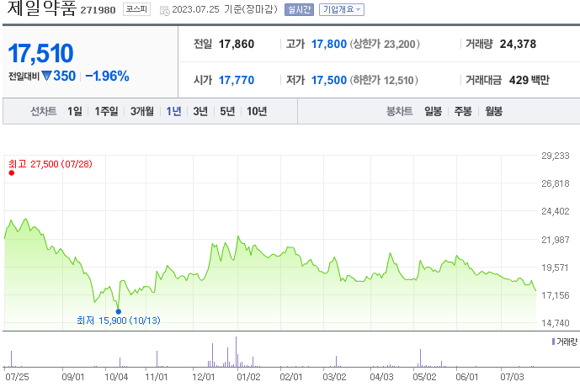
Task: Click the down-triangle icon next to 350
Action: [46, 76]
